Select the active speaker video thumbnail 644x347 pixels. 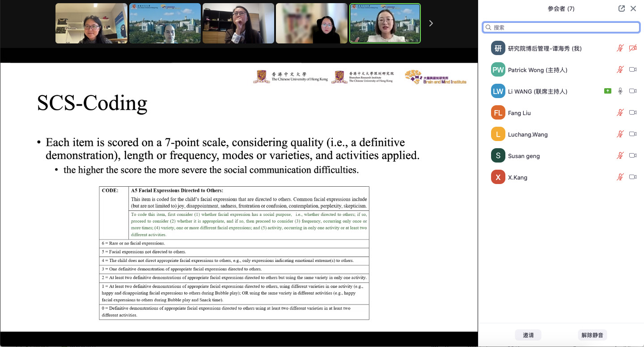pos(385,23)
